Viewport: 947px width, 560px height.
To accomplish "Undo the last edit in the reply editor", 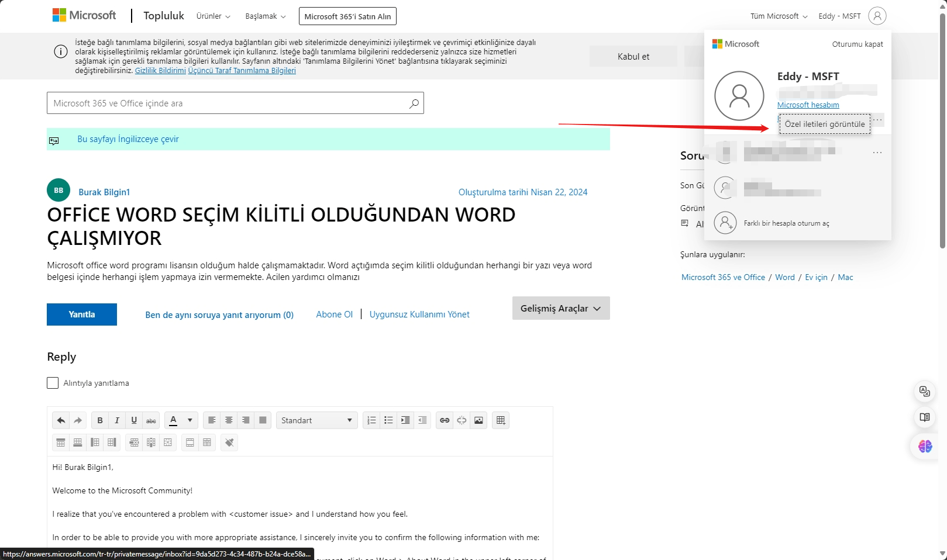I will [61, 420].
